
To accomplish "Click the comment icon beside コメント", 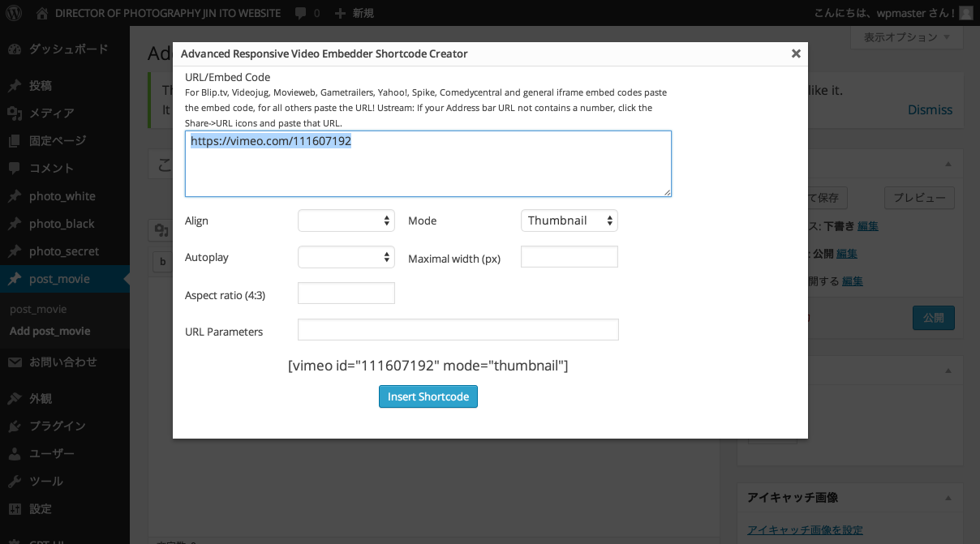I will pyautogui.click(x=15, y=168).
